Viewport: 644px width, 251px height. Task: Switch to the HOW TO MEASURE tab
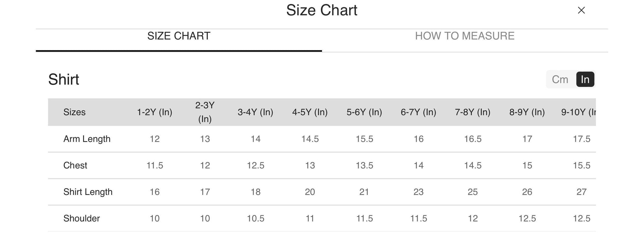click(464, 36)
